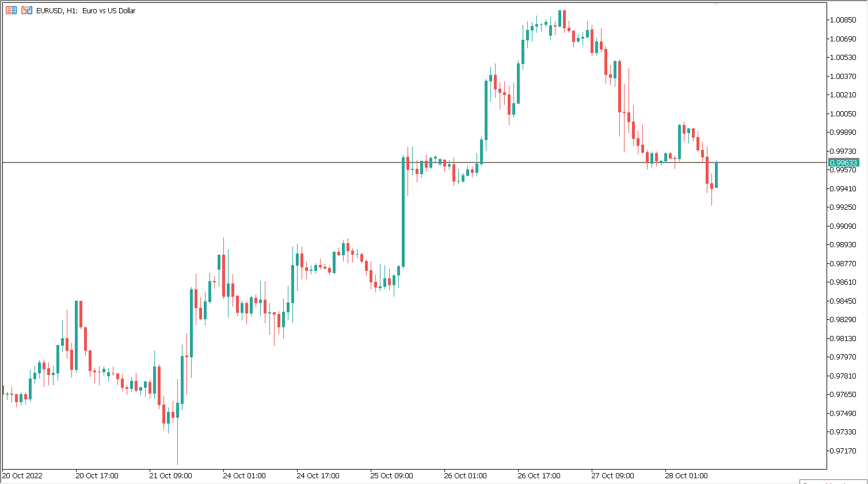Click the EURUSD, H1 chart title text

pos(86,10)
